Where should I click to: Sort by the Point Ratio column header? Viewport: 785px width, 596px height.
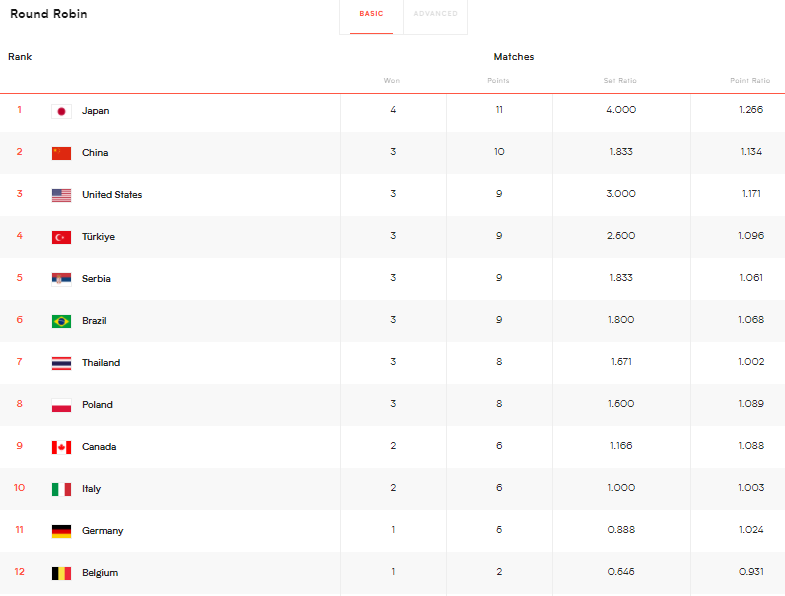coord(750,81)
